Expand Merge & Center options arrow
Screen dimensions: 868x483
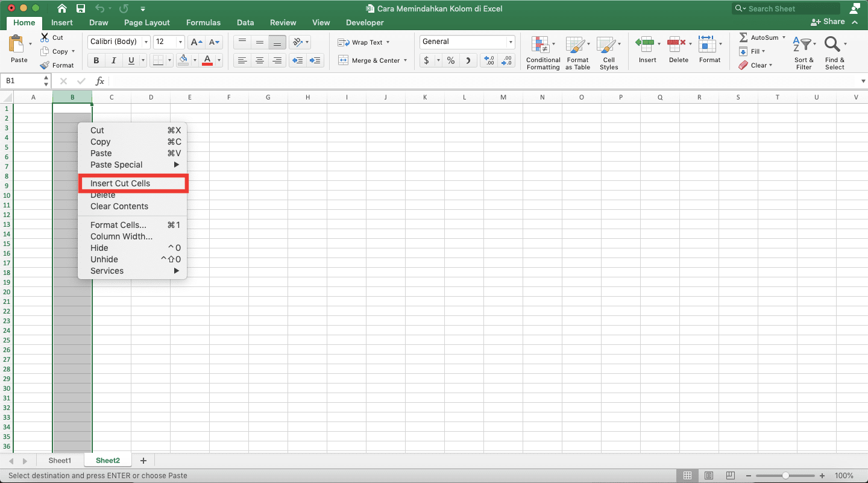coord(406,60)
